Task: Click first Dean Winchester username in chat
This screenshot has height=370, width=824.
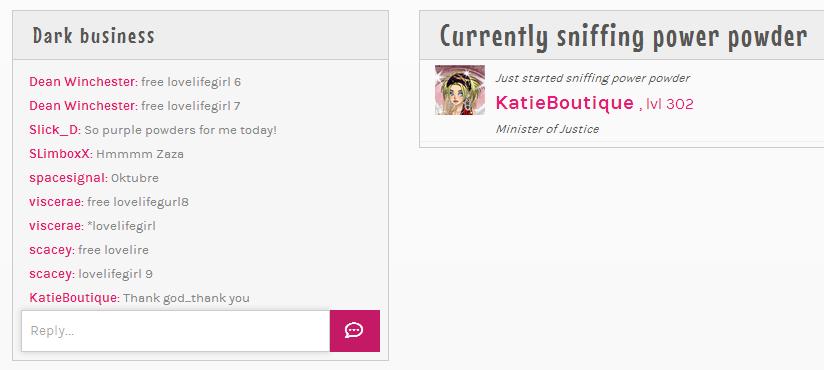Action: 82,82
